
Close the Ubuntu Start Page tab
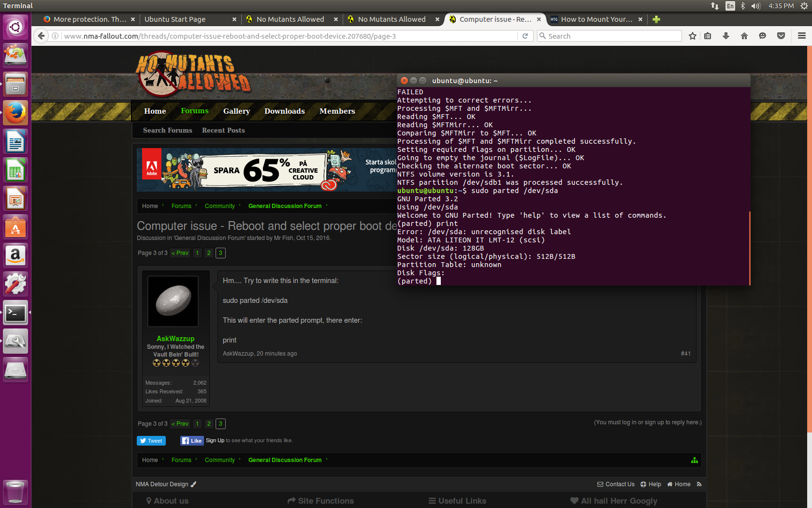pyautogui.click(x=234, y=19)
